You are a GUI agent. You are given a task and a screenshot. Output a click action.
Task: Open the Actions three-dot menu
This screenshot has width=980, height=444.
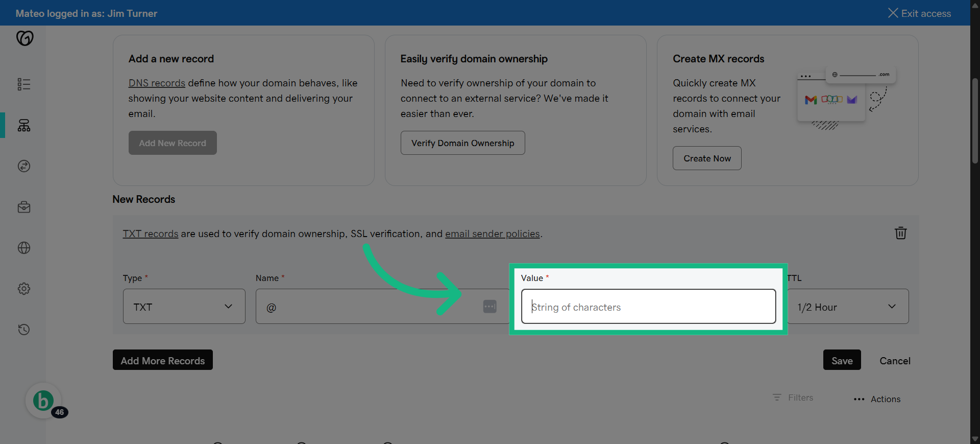(x=877, y=399)
